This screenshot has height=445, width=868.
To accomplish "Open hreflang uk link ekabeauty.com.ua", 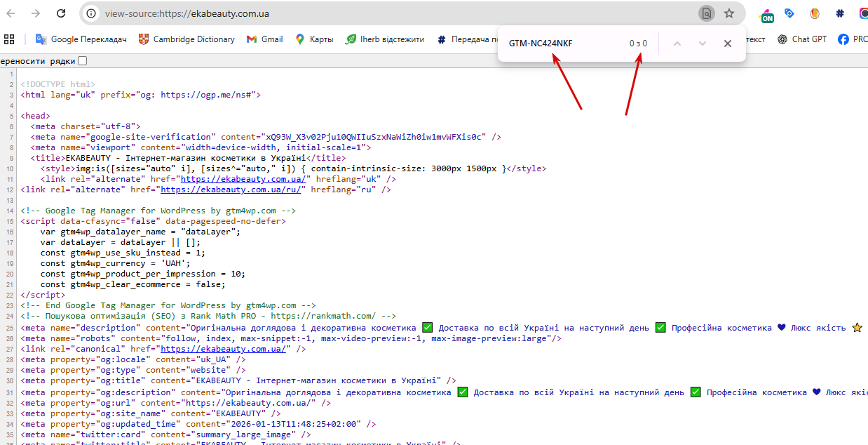I will click(243, 179).
